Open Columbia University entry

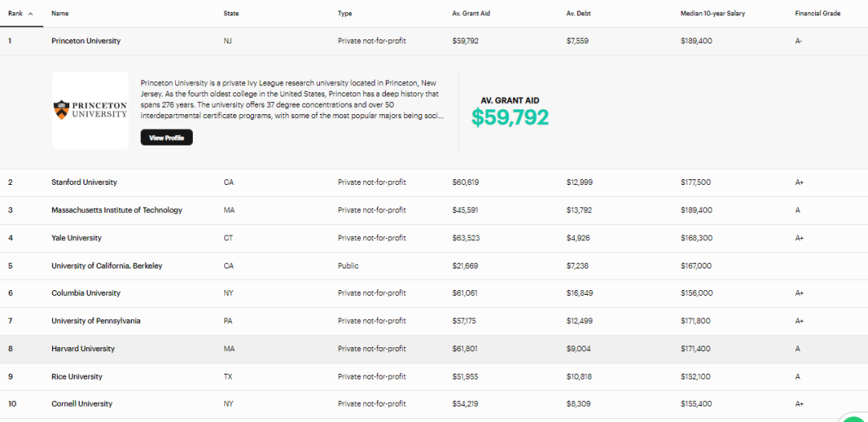[x=86, y=293]
